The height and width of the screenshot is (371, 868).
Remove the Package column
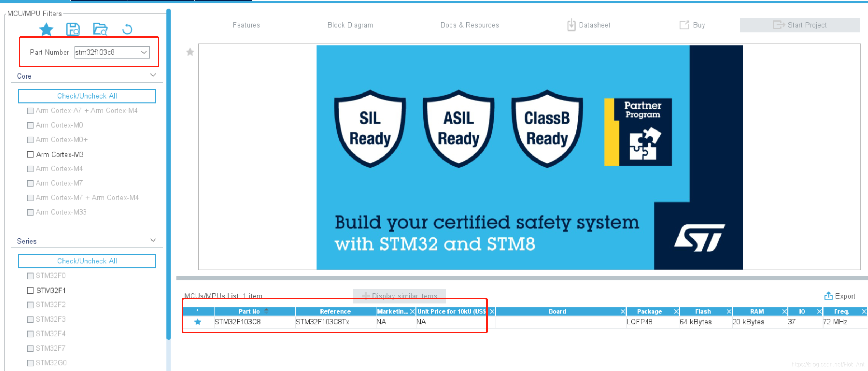pyautogui.click(x=676, y=311)
